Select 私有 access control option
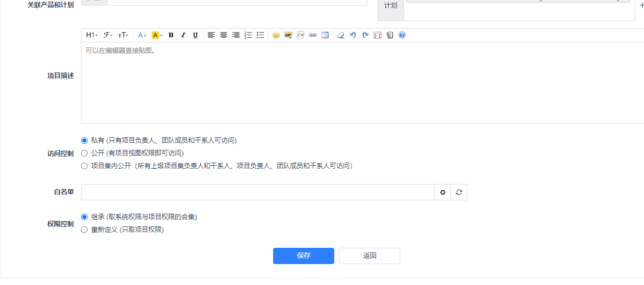The height and width of the screenshot is (285, 644). pos(85,140)
